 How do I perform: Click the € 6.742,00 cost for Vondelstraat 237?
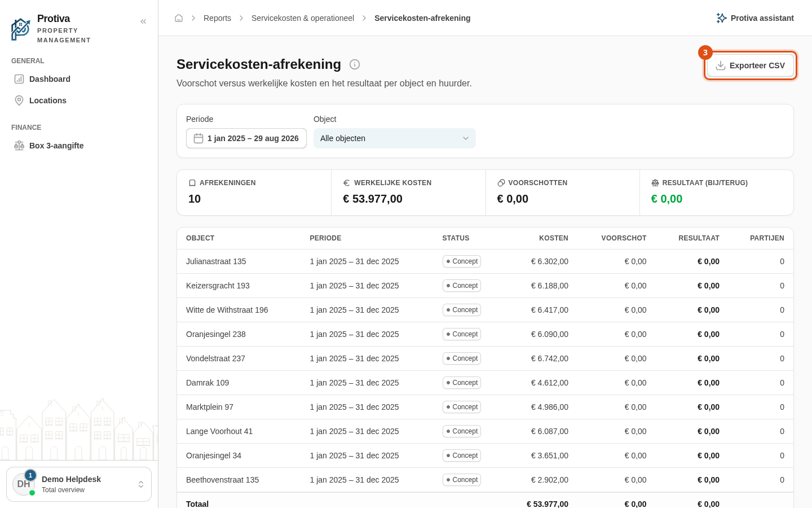[550, 358]
